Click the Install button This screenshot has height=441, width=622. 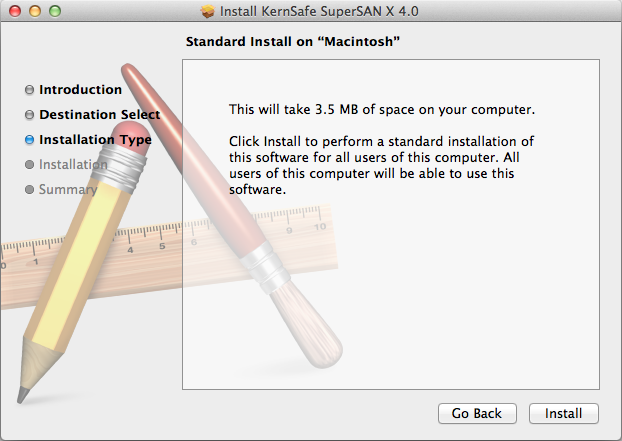tap(564, 414)
